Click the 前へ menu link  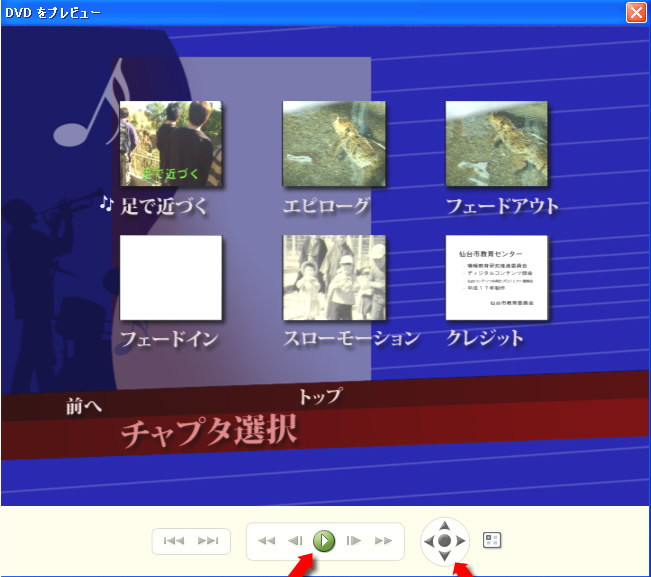(84, 407)
